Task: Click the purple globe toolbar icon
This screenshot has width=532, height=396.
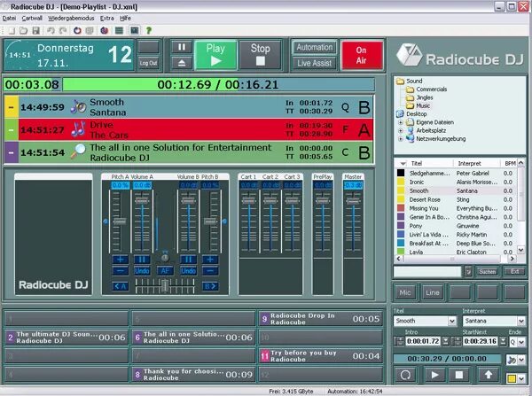Action: [104, 30]
